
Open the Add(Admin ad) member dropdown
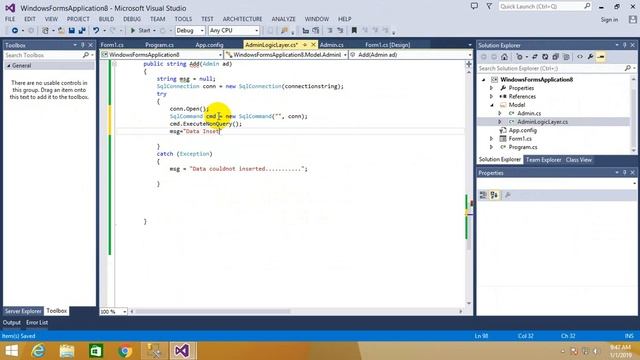click(x=411, y=55)
